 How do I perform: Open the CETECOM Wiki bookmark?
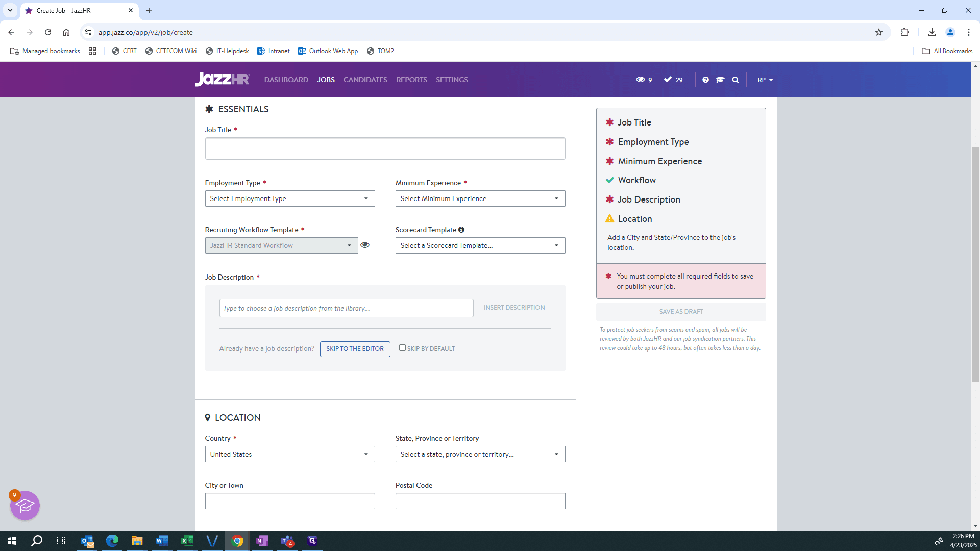click(171, 51)
